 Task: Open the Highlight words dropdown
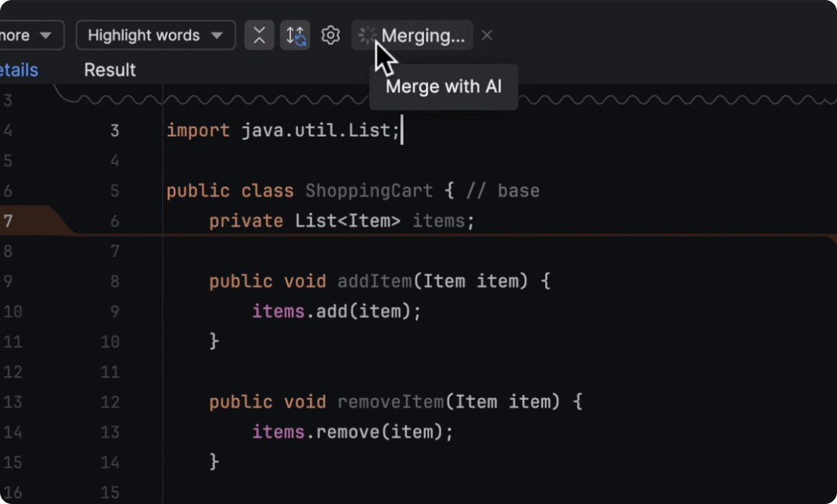(x=155, y=35)
